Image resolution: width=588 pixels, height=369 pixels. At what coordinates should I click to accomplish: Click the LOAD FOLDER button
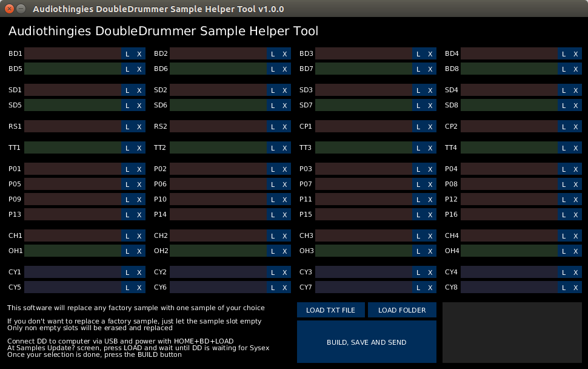(x=402, y=310)
